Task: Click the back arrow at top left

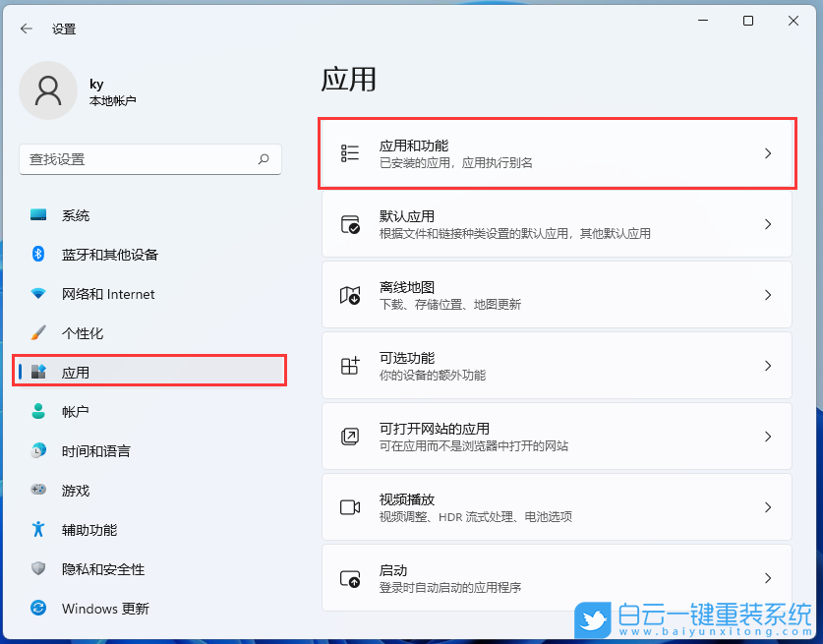Action: click(x=26, y=29)
